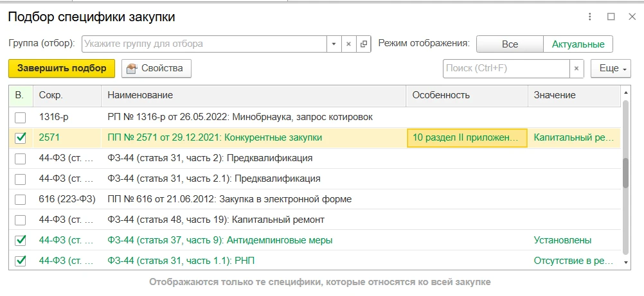644x296 pixels.
Task: Check the 1316-р row checkbox
Action: click(20, 118)
